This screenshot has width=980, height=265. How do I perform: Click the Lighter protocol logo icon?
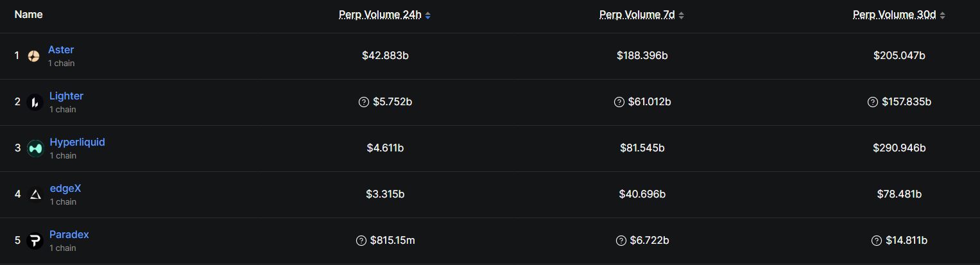[35, 102]
